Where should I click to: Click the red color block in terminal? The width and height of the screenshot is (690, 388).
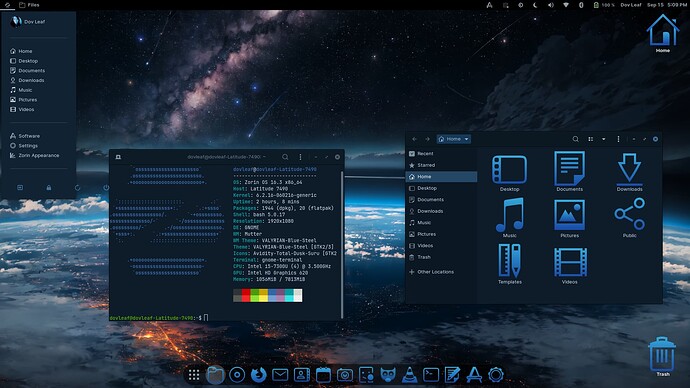tap(246, 295)
